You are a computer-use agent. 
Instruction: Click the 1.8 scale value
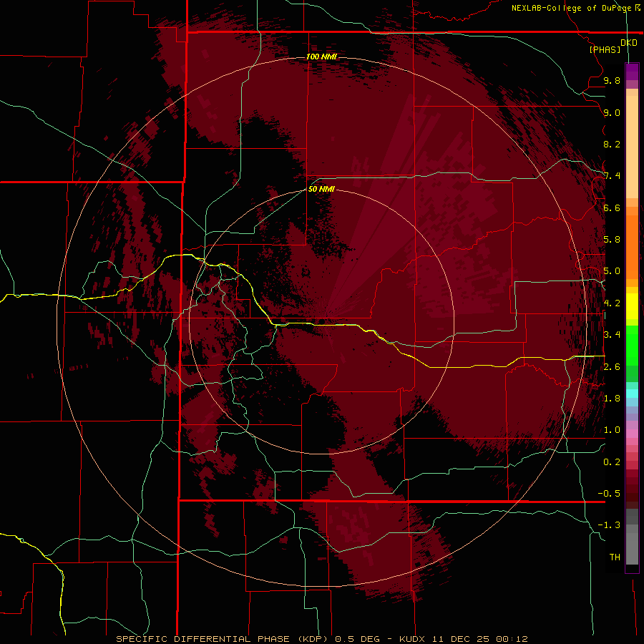[x=612, y=399]
